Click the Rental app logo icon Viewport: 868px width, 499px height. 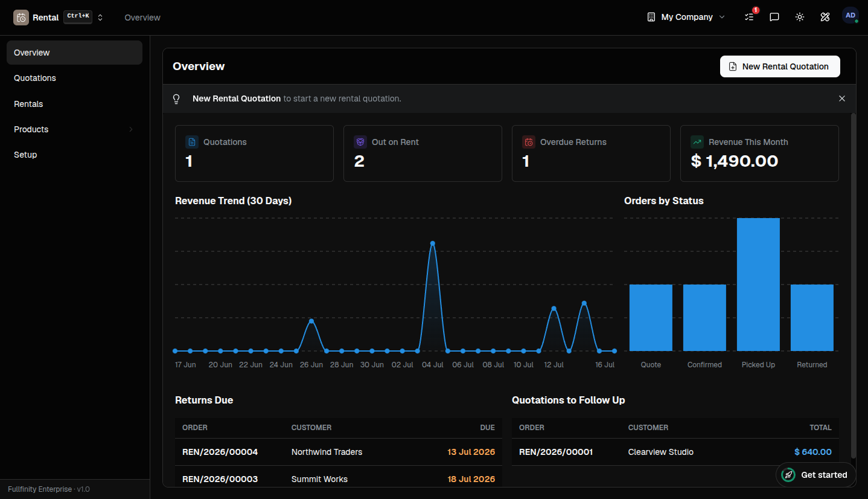pyautogui.click(x=21, y=18)
